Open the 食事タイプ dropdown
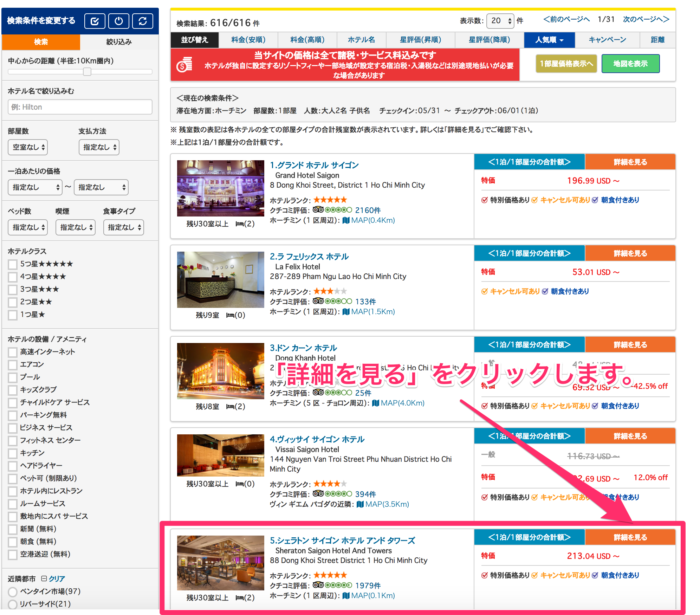 pos(124,227)
